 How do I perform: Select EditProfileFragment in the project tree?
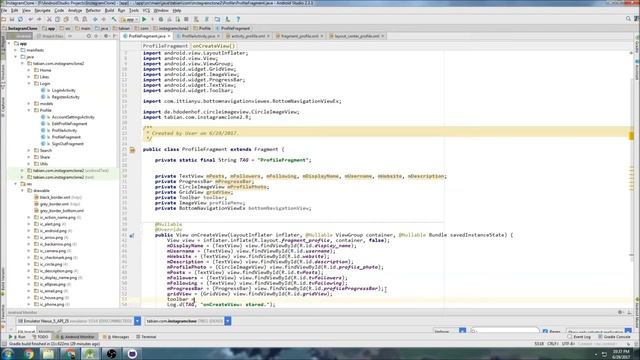(69, 124)
